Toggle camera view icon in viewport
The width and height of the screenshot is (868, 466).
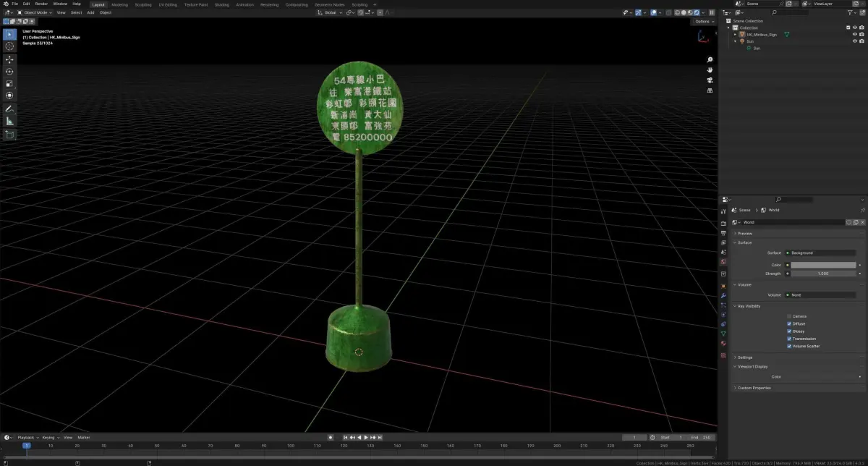click(x=710, y=80)
